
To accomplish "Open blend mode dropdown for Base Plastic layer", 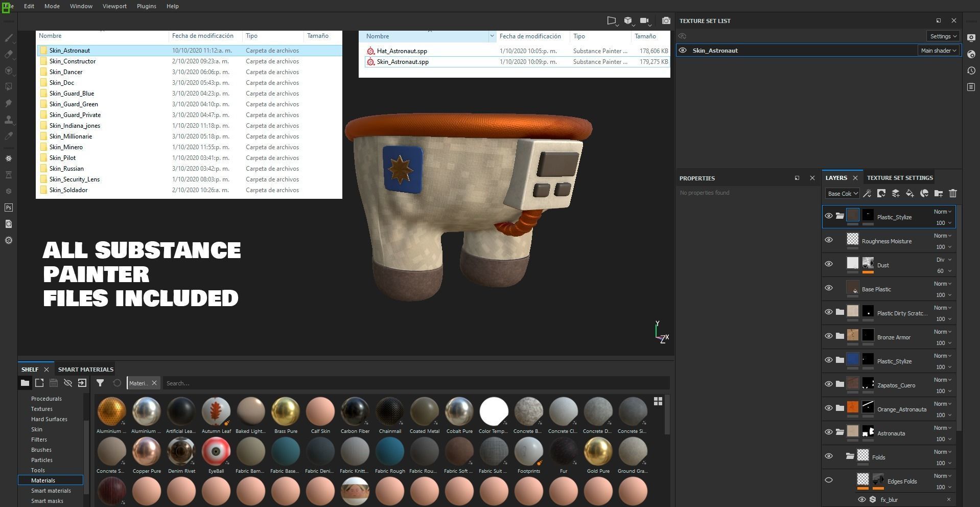I will (943, 284).
